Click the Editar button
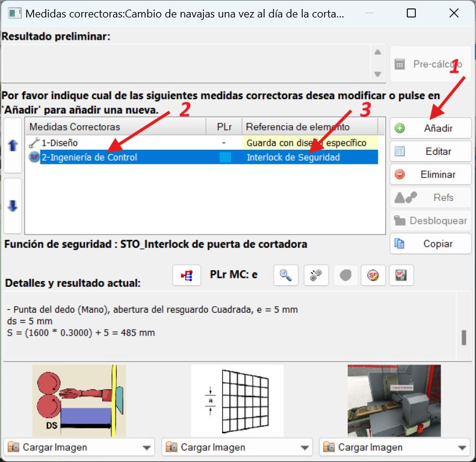Screen dimensions: 476x462 point(430,151)
